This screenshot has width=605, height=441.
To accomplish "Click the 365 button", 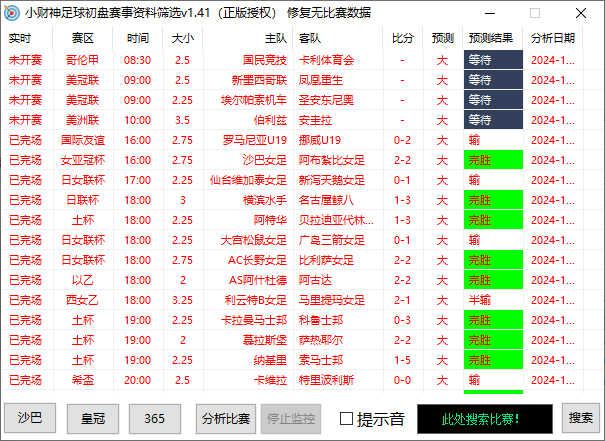I will click(154, 418).
